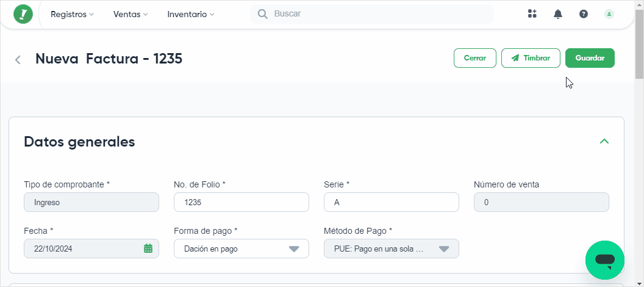
Task: Open the Fecha calendar picker icon
Action: point(148,249)
